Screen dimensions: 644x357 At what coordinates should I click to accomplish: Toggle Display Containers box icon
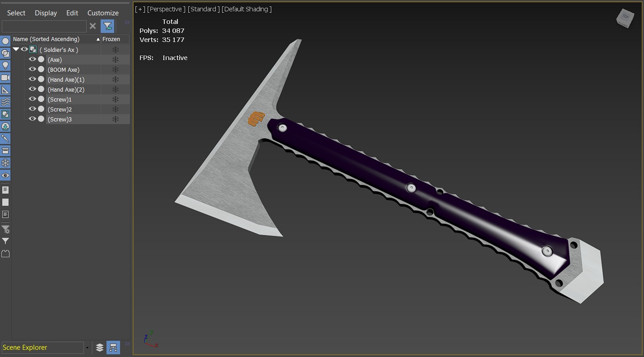pos(5,151)
